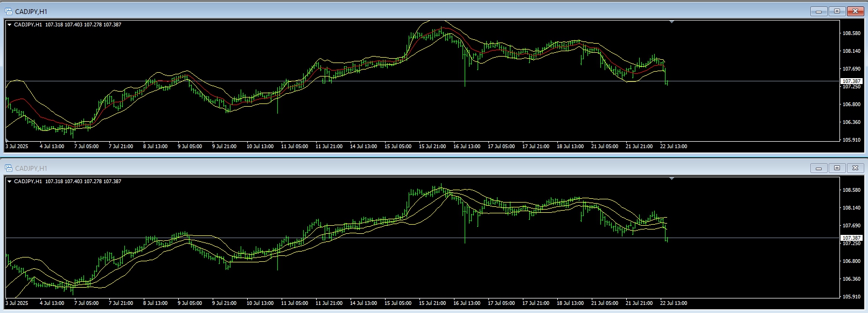Click 107.690 on the upper chart price scale
Screen dimensions: 868x313
(851, 69)
